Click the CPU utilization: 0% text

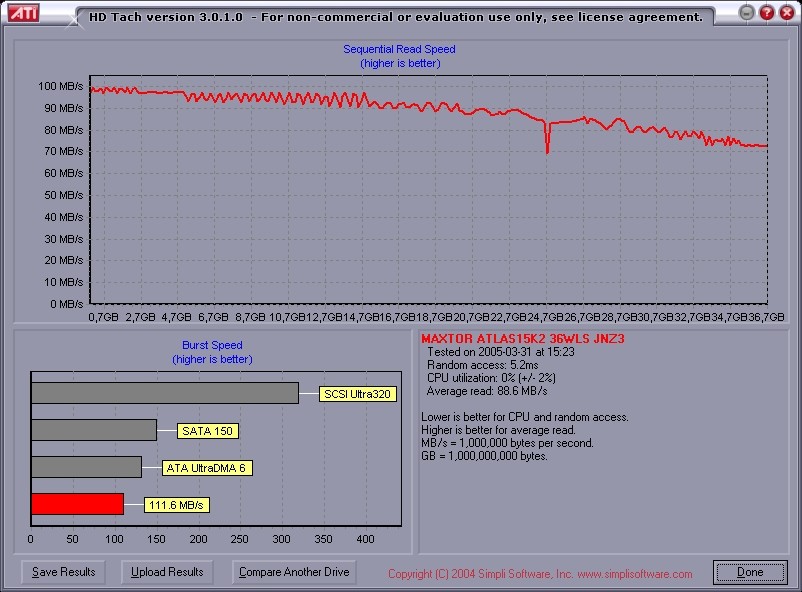(491, 378)
